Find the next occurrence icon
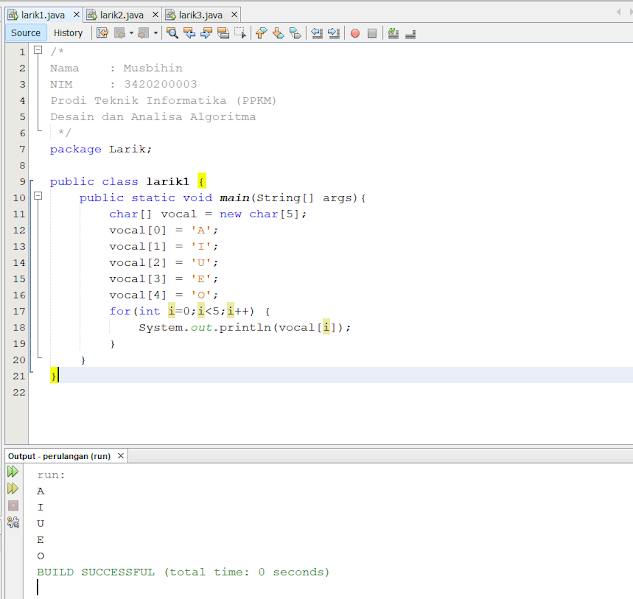Screen dimensions: 633x599 206,33
